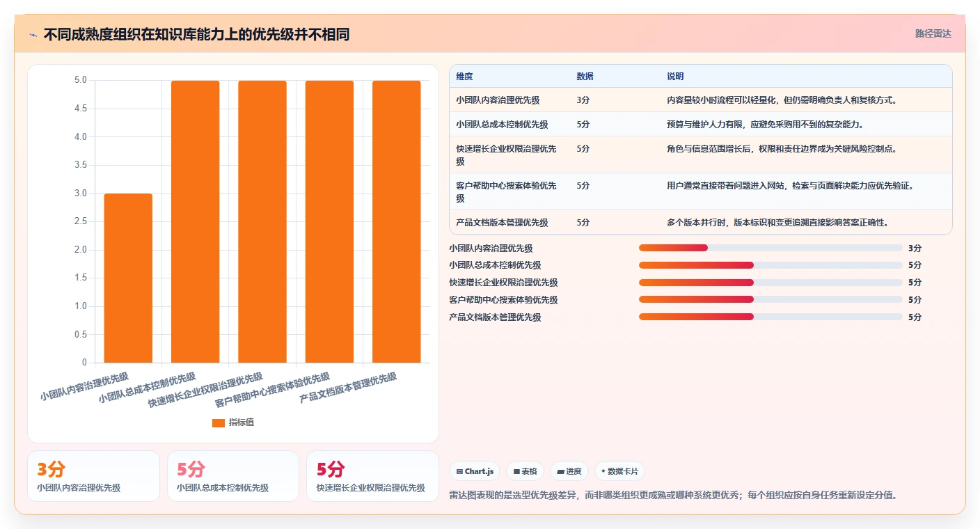Open the 5分 快速增长企业权限治理优先级 data card

(372, 476)
